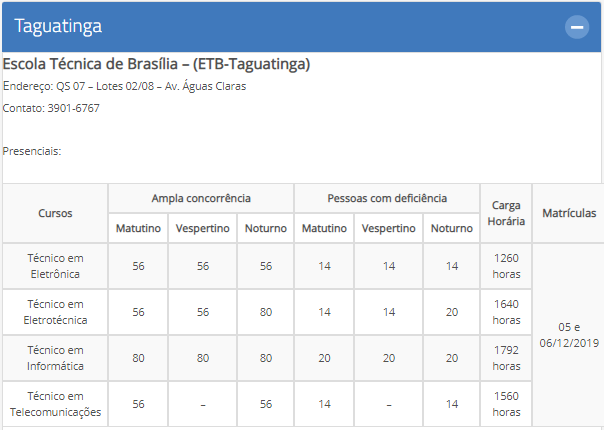Image resolution: width=604 pixels, height=430 pixels.
Task: Select the Escola Técnica de Brasília heading
Action: pos(156,64)
